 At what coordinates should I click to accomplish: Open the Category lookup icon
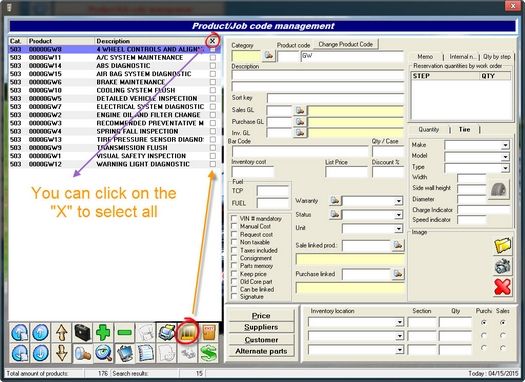point(269,55)
